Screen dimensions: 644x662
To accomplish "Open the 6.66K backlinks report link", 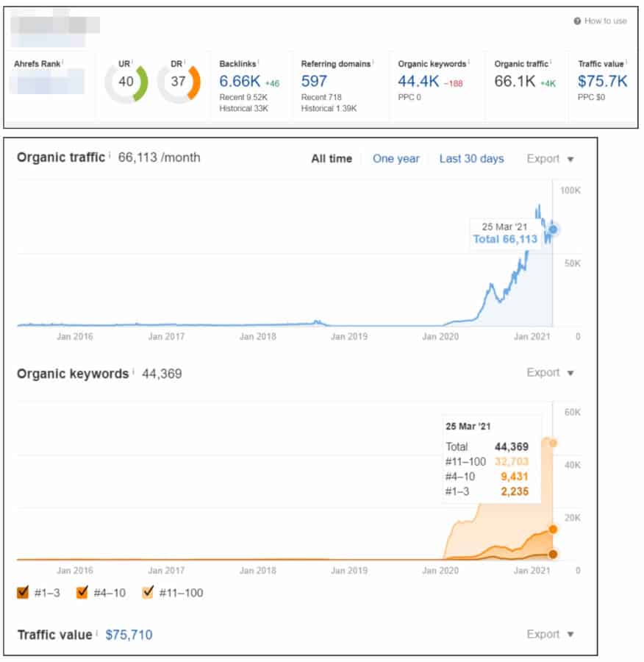I will [x=240, y=81].
